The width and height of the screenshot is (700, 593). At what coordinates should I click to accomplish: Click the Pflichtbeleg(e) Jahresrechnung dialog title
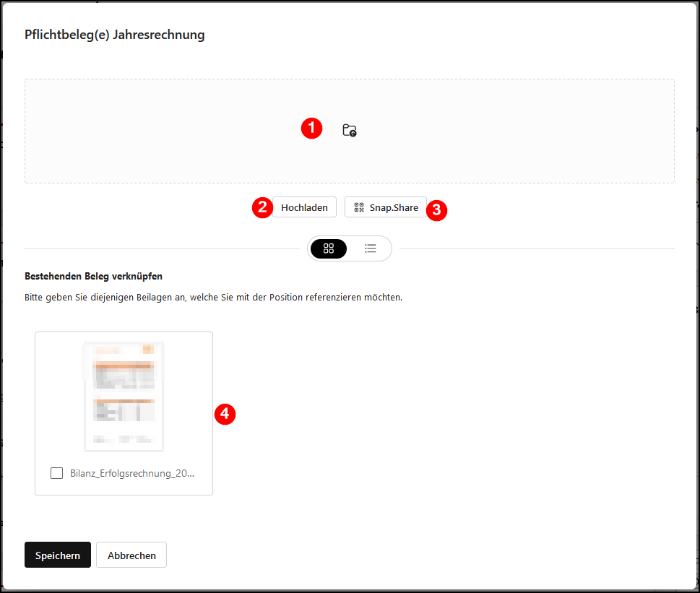[115, 35]
